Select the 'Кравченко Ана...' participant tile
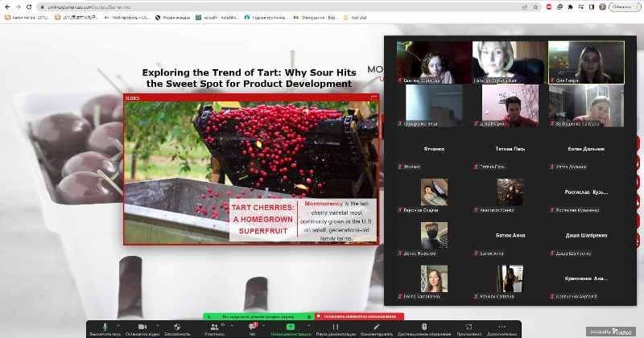 coord(586,279)
